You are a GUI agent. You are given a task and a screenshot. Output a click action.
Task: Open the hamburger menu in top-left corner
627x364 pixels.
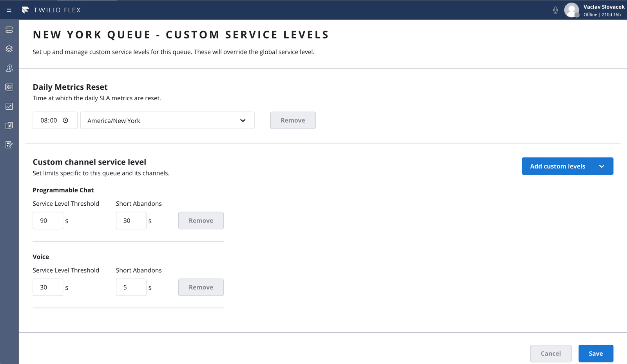click(x=9, y=10)
